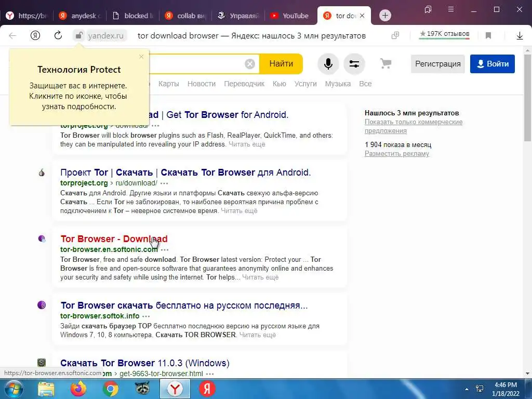
Task: Click Читать ещё under the softok.info result
Action: (258, 335)
